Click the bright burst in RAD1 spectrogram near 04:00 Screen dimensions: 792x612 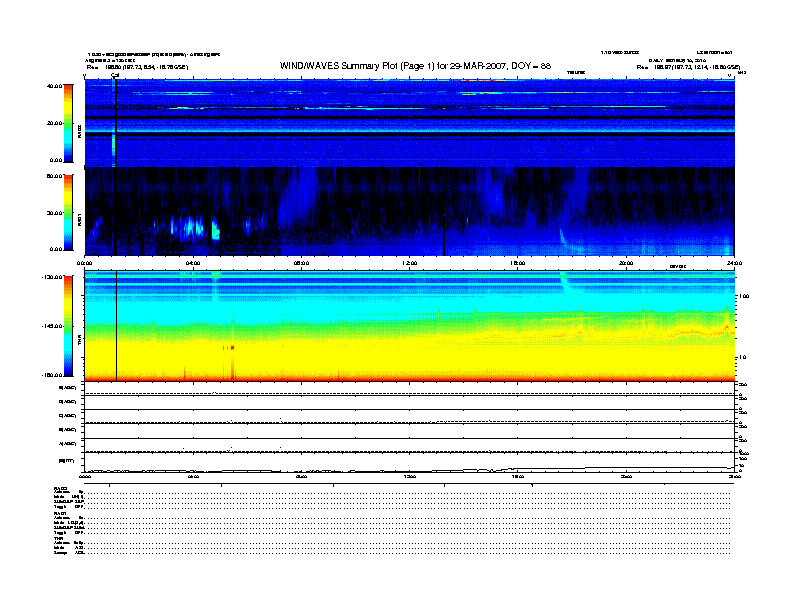pos(191,227)
